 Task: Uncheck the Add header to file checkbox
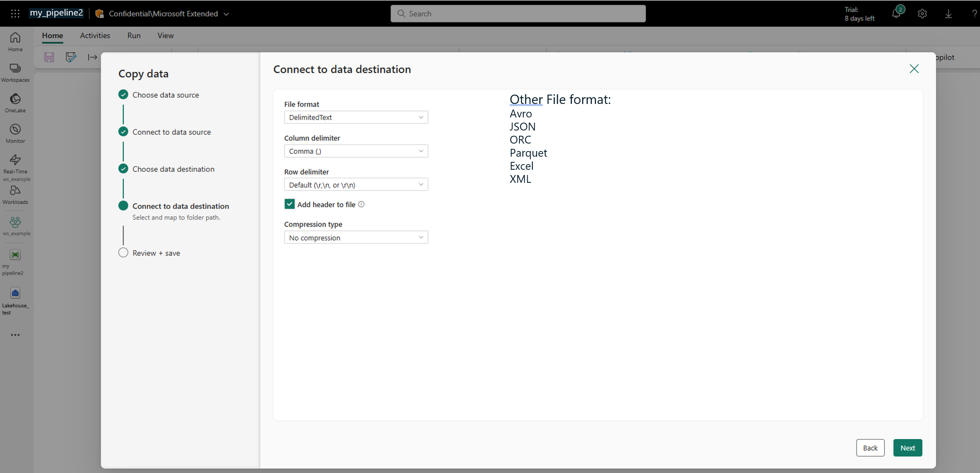(290, 204)
